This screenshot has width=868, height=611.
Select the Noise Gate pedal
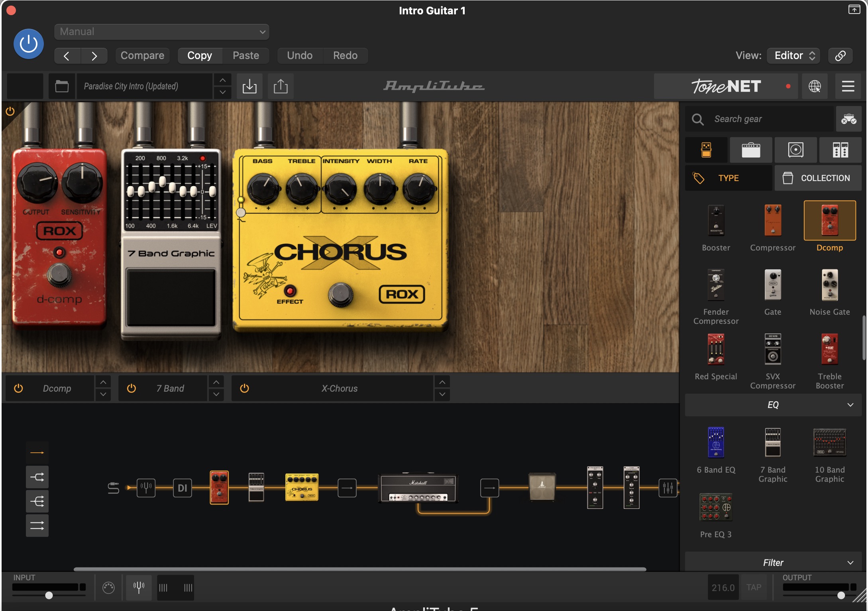(x=830, y=285)
